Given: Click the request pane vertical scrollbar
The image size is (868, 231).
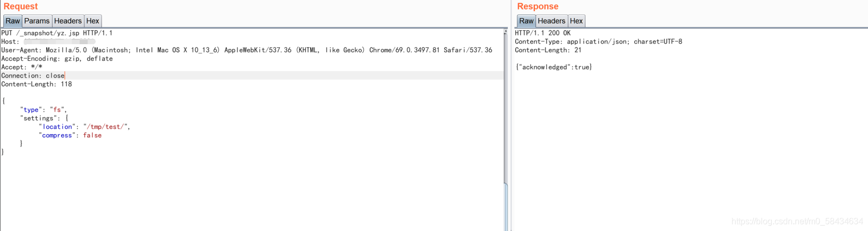Looking at the screenshot, I should (505, 207).
